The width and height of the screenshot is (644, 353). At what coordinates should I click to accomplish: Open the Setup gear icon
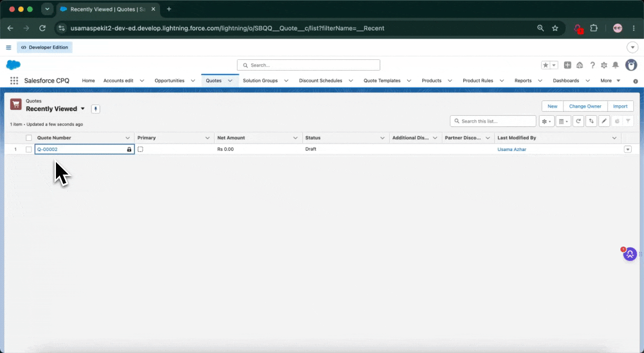pyautogui.click(x=604, y=65)
